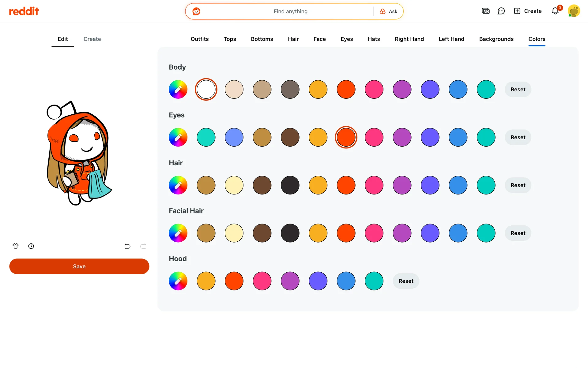588x368 pixels.
Task: Open custom color picker for Hood
Action: [178, 281]
